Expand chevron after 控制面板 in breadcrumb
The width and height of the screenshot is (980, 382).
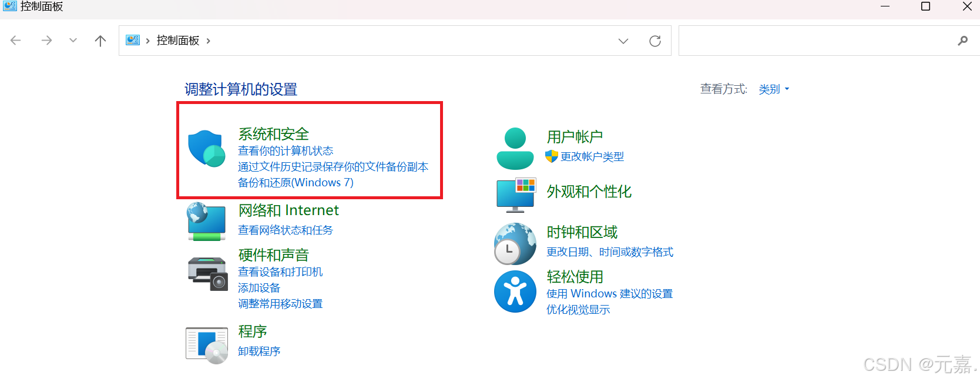point(208,41)
